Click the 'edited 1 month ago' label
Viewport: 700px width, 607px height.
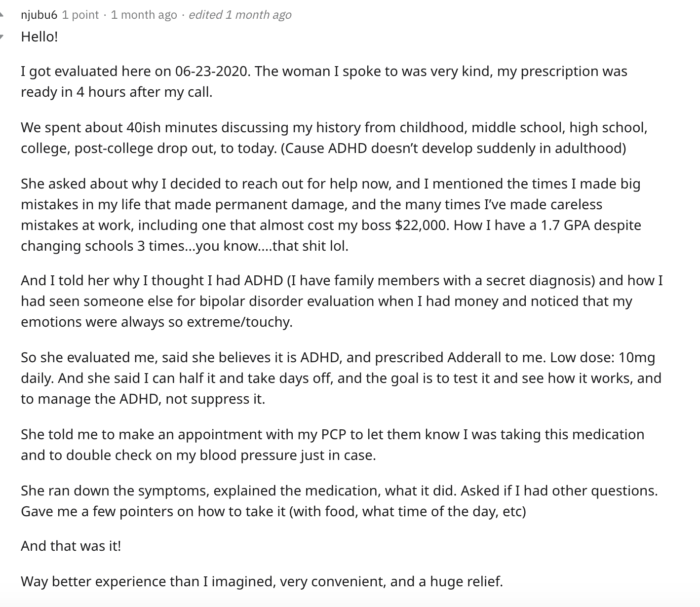pyautogui.click(x=240, y=15)
